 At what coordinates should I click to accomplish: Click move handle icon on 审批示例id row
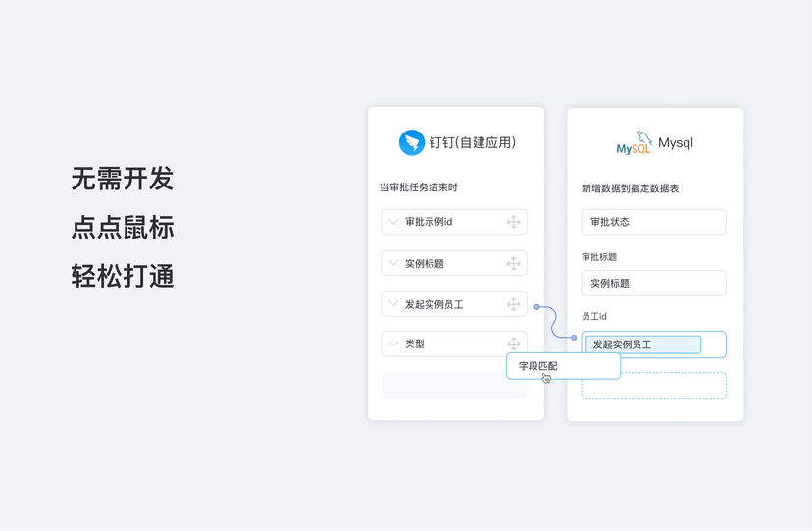[513, 222]
